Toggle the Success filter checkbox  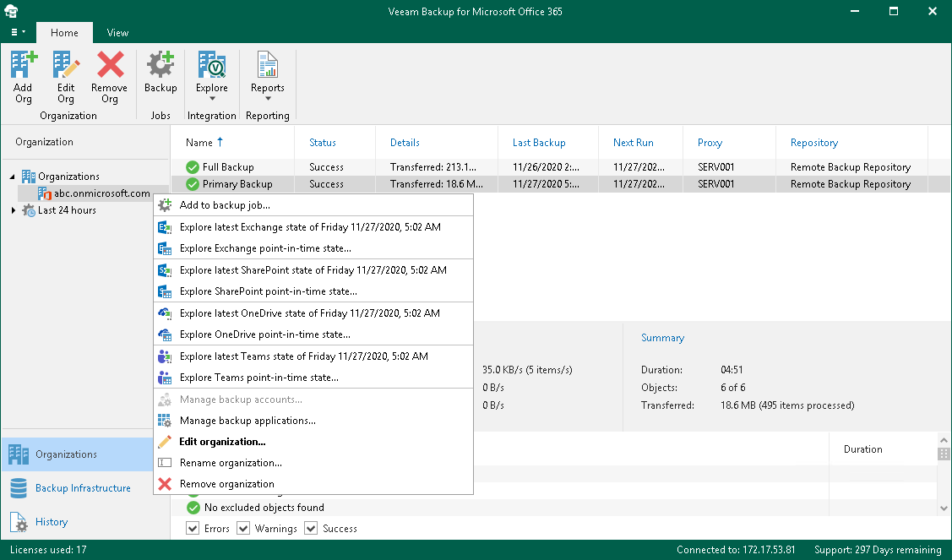coord(311,529)
